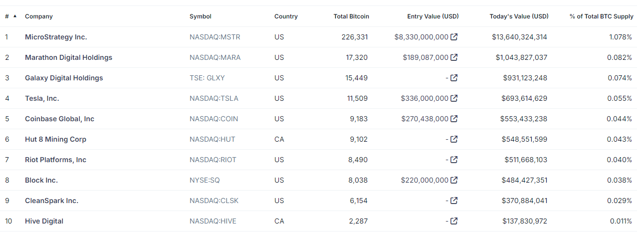Viewport: 644px width, 233px height.
Task: Sort by % of Total BTC Supply
Action: pos(601,16)
